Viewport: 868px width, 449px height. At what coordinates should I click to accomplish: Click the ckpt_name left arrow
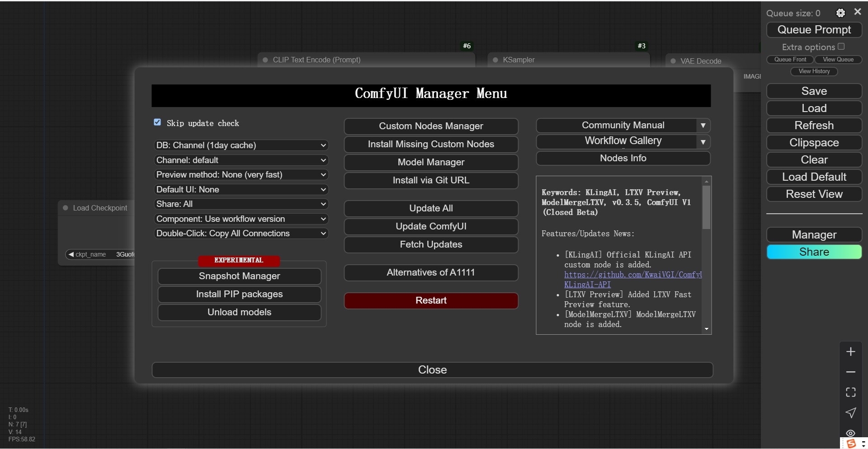pos(71,254)
